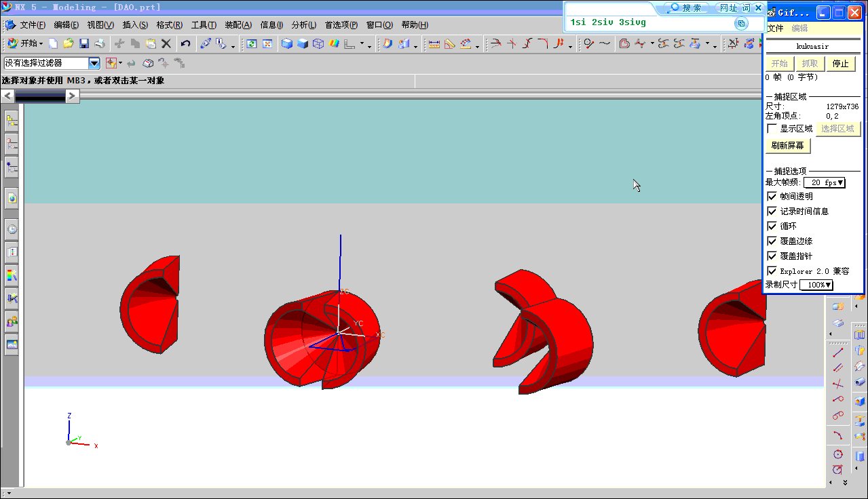Image resolution: width=868 pixels, height=499 pixels.
Task: Click the 帮助(H) menu
Action: pyautogui.click(x=415, y=25)
